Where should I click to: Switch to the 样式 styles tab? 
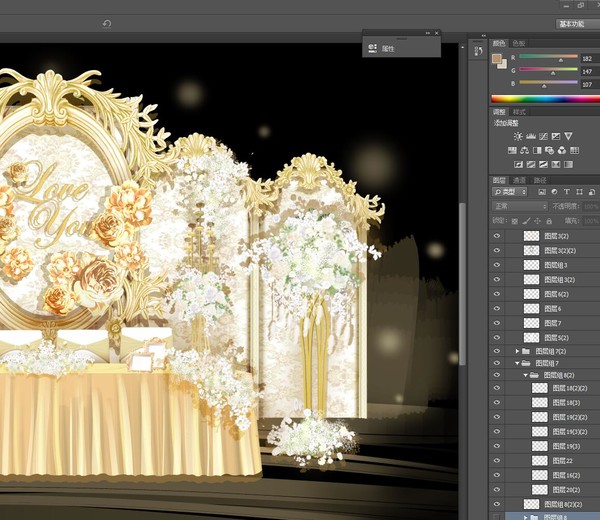click(x=519, y=112)
